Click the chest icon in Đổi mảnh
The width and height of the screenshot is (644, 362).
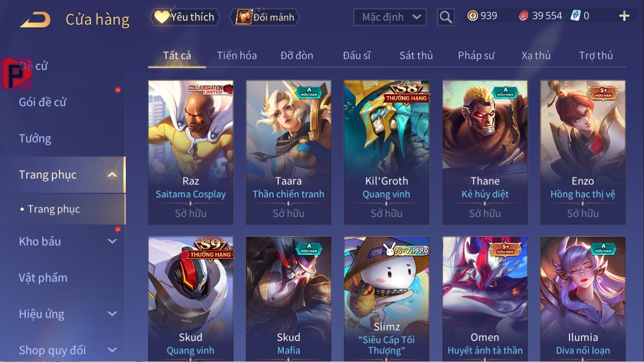244,17
